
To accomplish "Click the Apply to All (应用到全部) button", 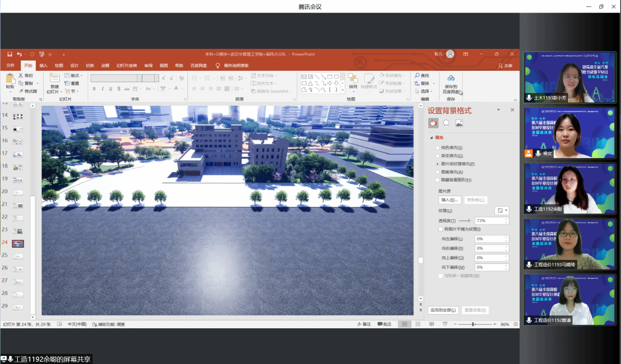I will [x=443, y=310].
